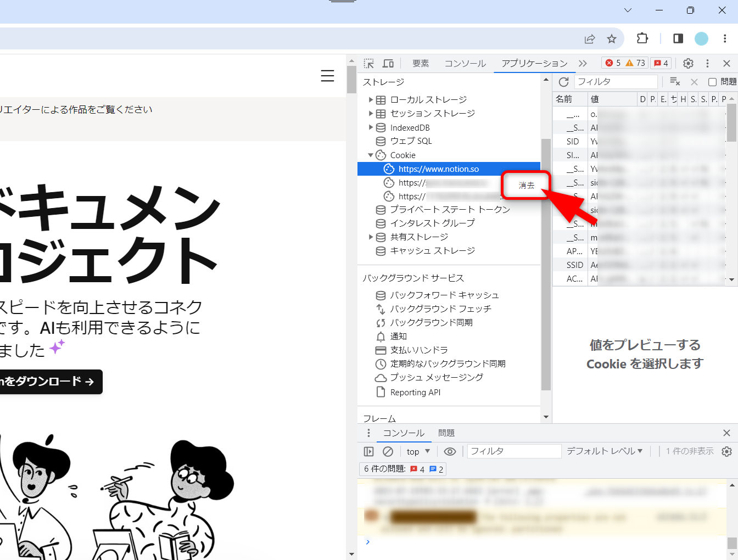Toggle the 問題 cookie filter checkbox
This screenshot has width=738, height=560.
coord(712,82)
